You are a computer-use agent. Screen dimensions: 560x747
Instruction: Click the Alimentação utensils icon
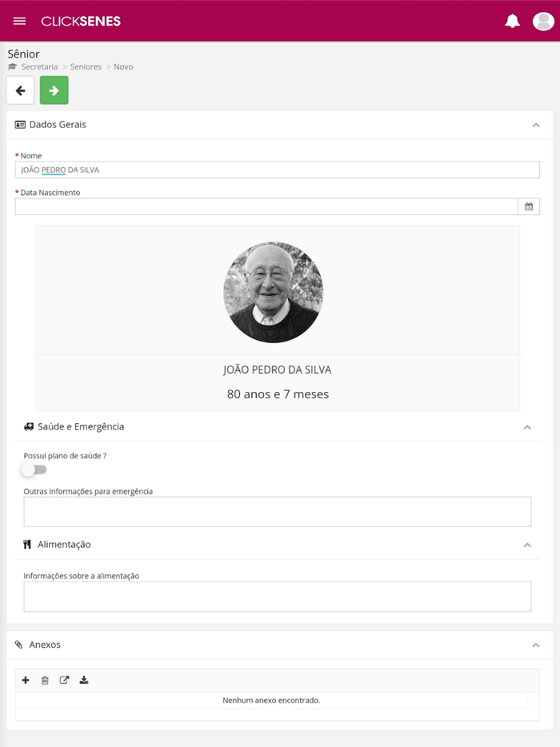click(27, 544)
